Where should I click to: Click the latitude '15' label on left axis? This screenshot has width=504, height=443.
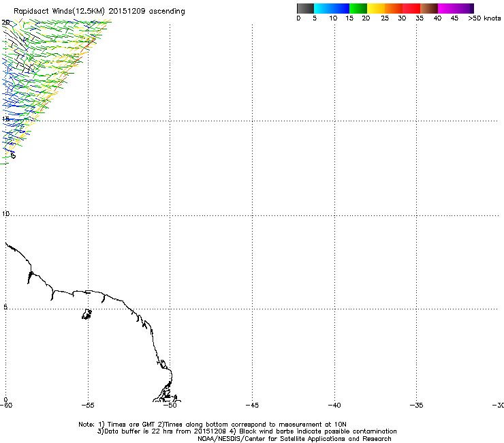click(5, 119)
